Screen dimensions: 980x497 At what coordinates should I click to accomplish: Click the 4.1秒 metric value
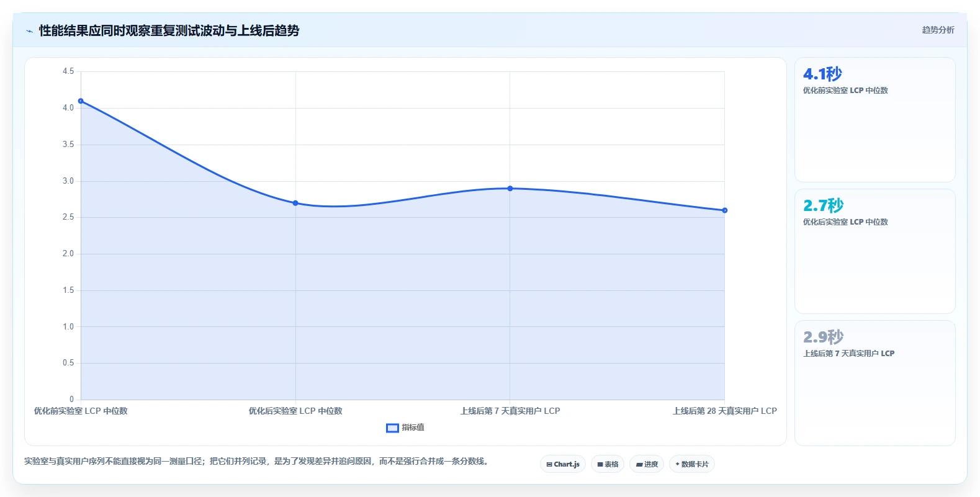click(822, 74)
